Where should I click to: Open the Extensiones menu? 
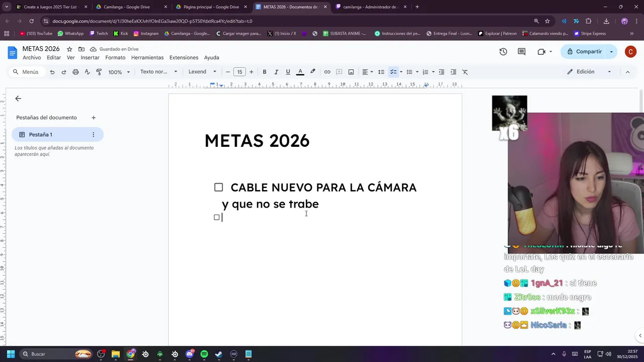click(184, 58)
